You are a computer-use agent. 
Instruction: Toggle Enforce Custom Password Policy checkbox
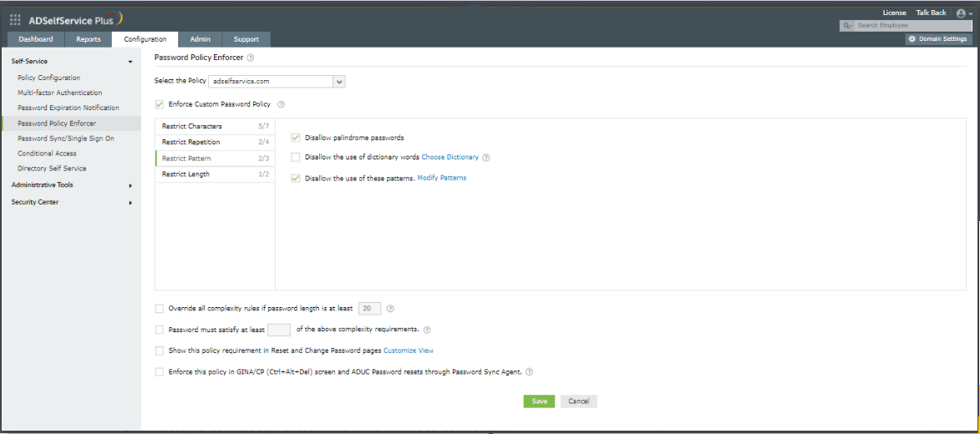(159, 103)
